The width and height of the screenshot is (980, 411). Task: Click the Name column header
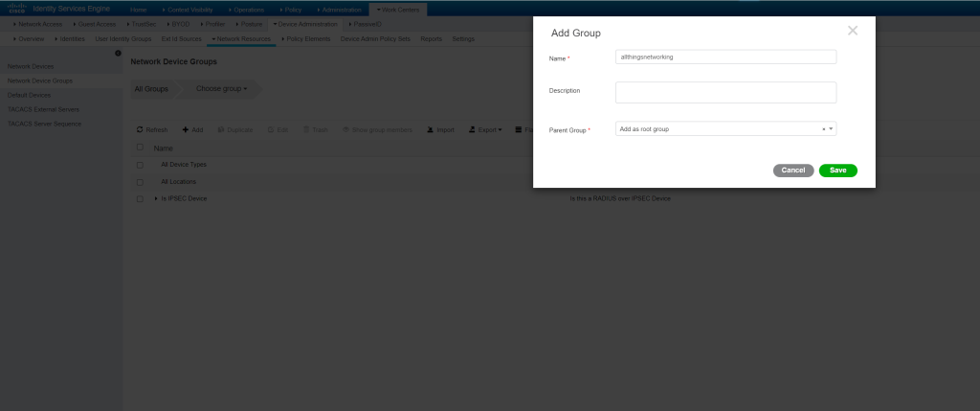(163, 148)
